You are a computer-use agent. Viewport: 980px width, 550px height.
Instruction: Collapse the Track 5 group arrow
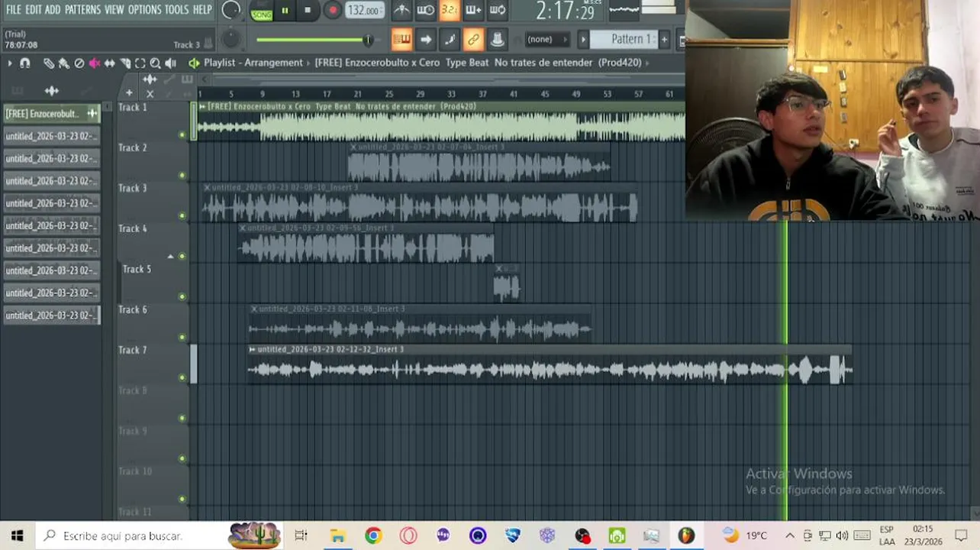click(171, 257)
